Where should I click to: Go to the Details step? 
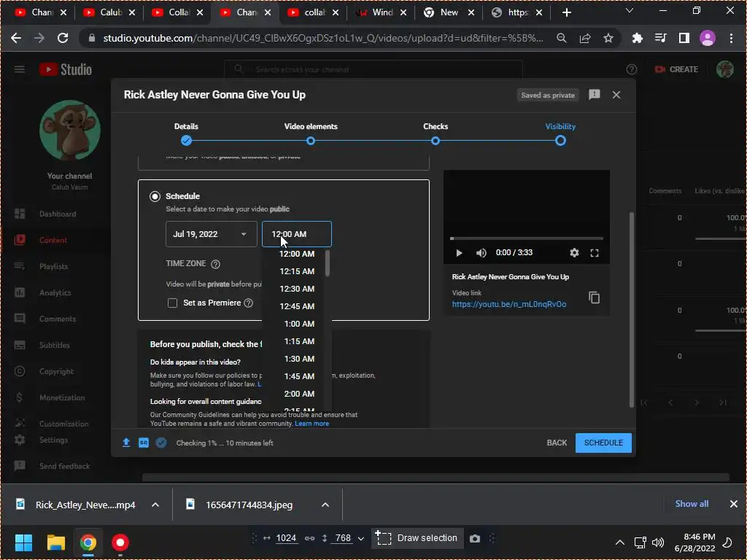pos(186,134)
